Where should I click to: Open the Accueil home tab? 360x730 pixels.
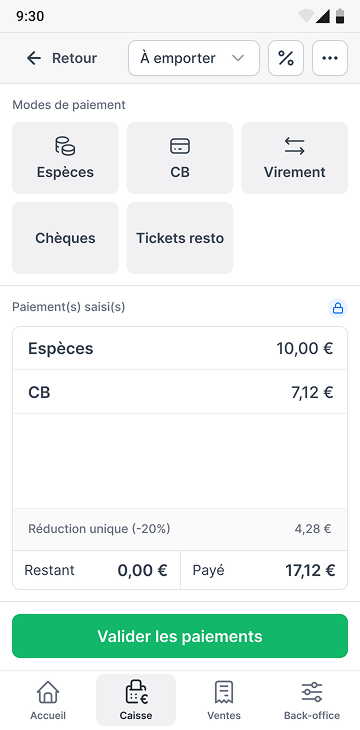tap(48, 699)
